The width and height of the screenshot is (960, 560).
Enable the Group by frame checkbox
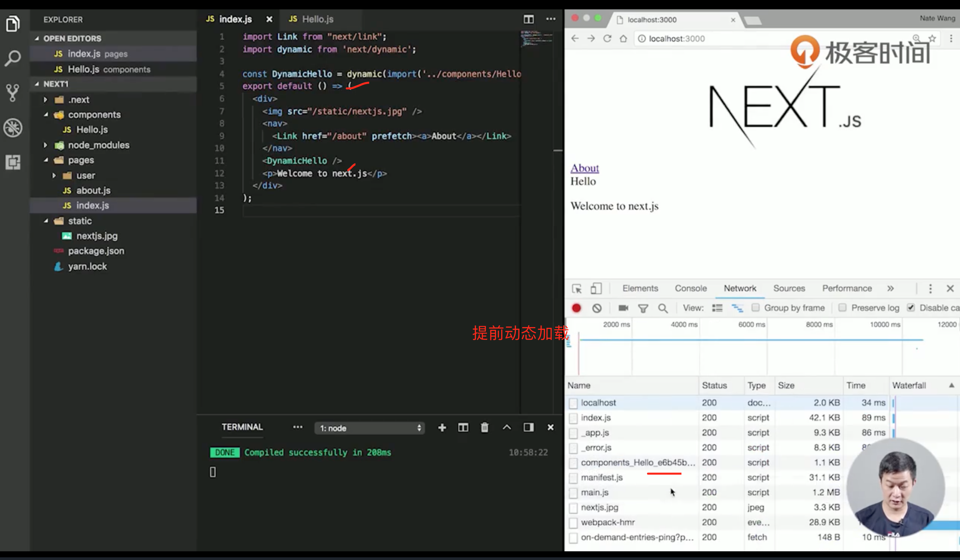755,308
